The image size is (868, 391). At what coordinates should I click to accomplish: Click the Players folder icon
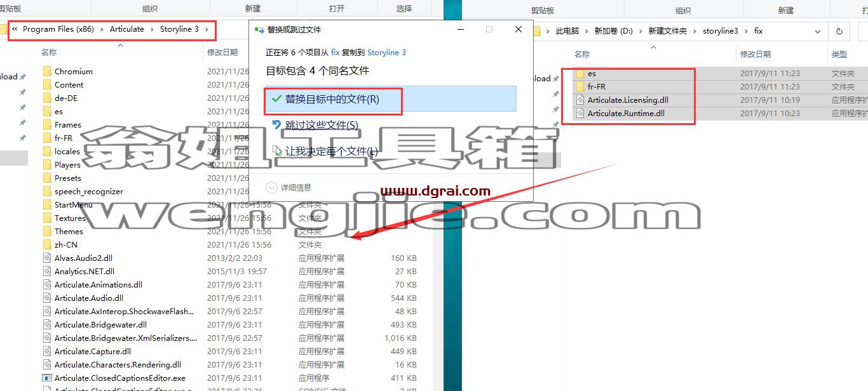pos(47,165)
